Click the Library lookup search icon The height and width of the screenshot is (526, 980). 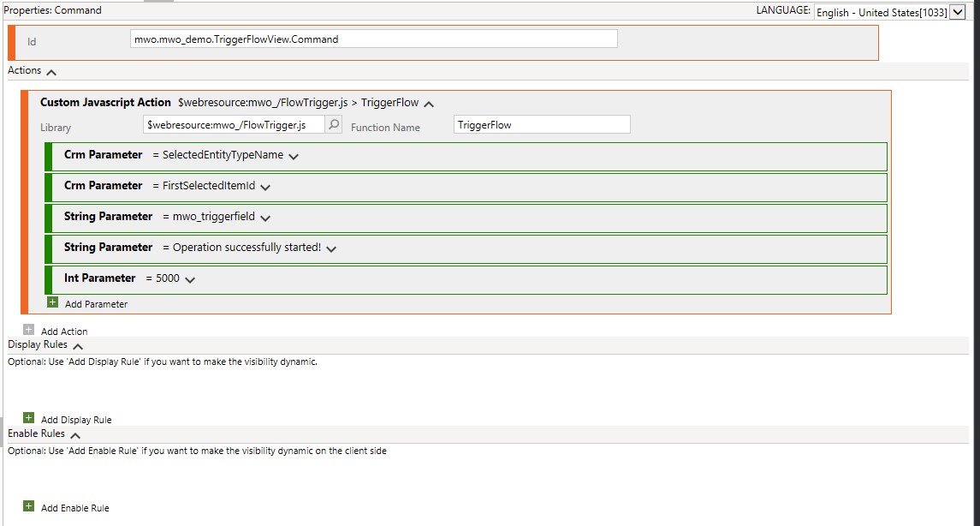(x=334, y=125)
